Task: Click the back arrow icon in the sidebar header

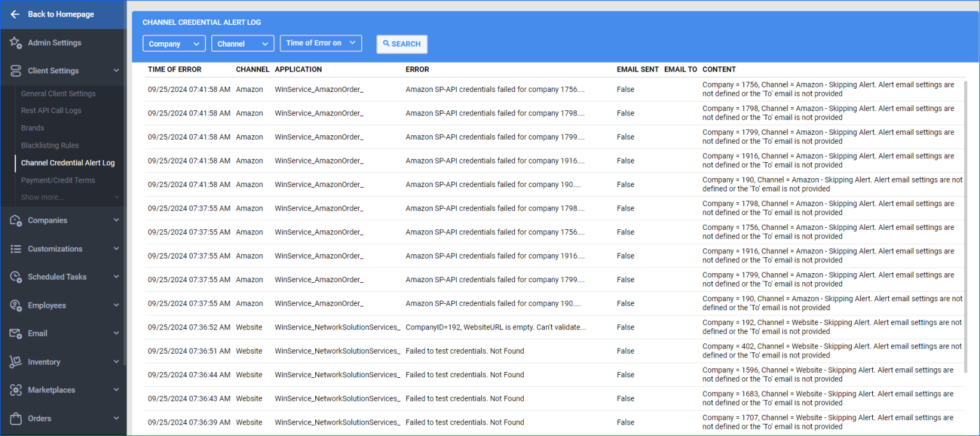Action: 15,14
